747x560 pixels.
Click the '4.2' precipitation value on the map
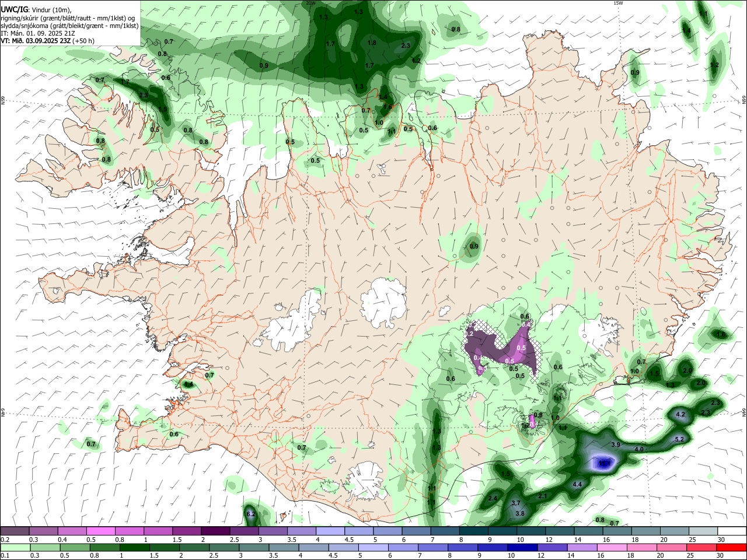[x=680, y=414]
